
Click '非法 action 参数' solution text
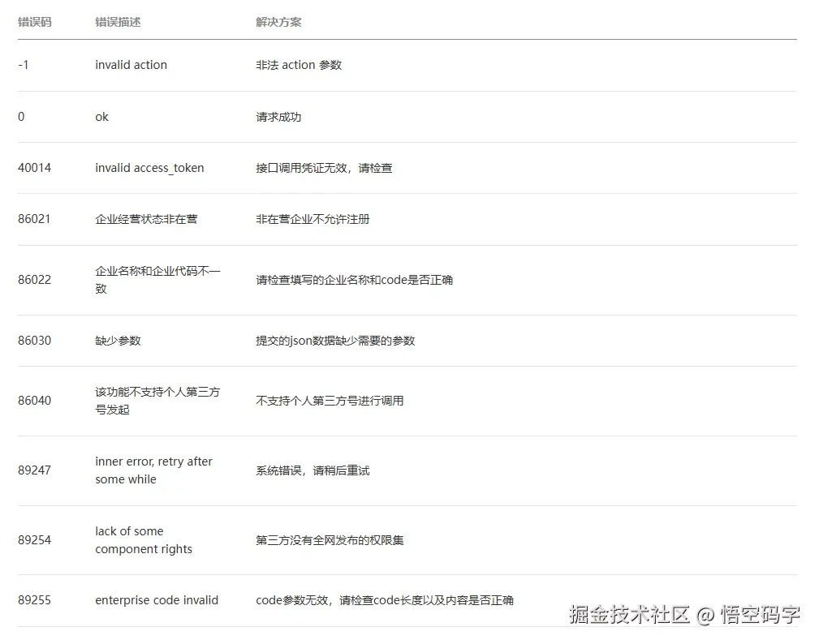click(x=299, y=65)
